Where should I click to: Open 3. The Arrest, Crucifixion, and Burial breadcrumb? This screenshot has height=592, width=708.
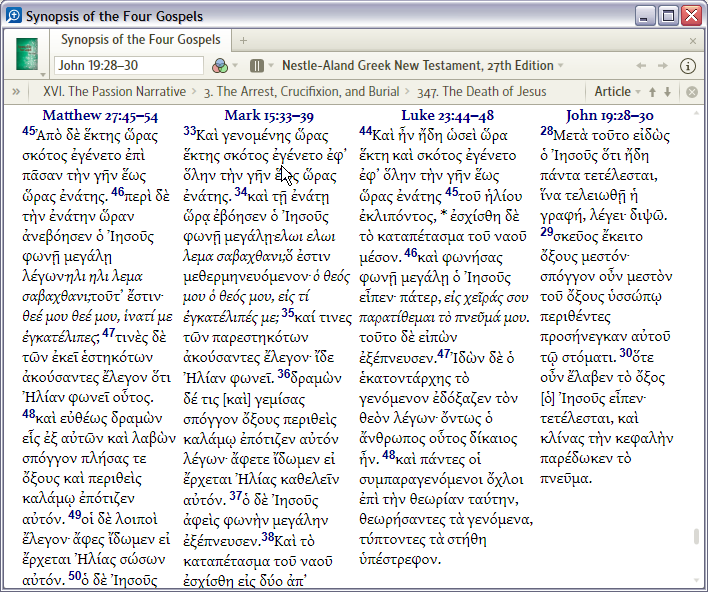point(301,92)
